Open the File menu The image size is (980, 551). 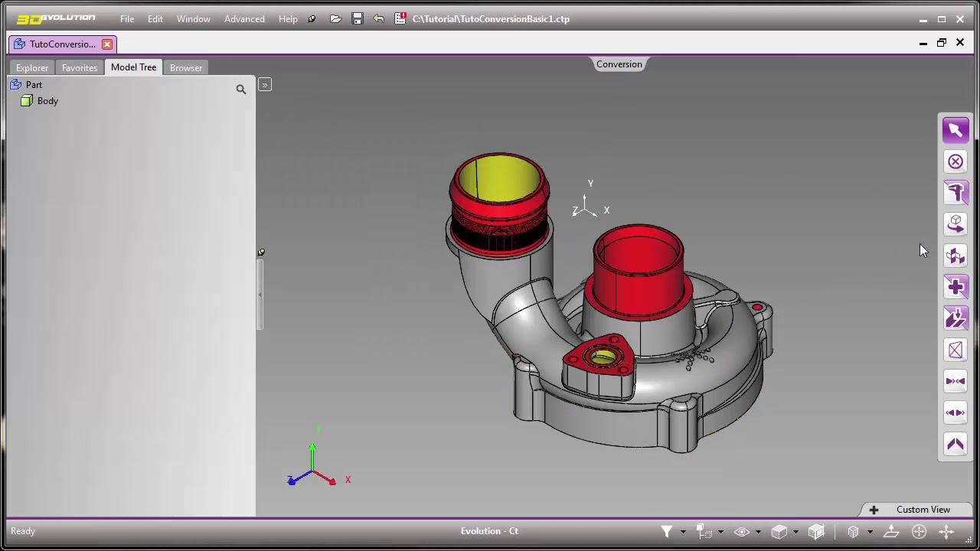pos(127,19)
